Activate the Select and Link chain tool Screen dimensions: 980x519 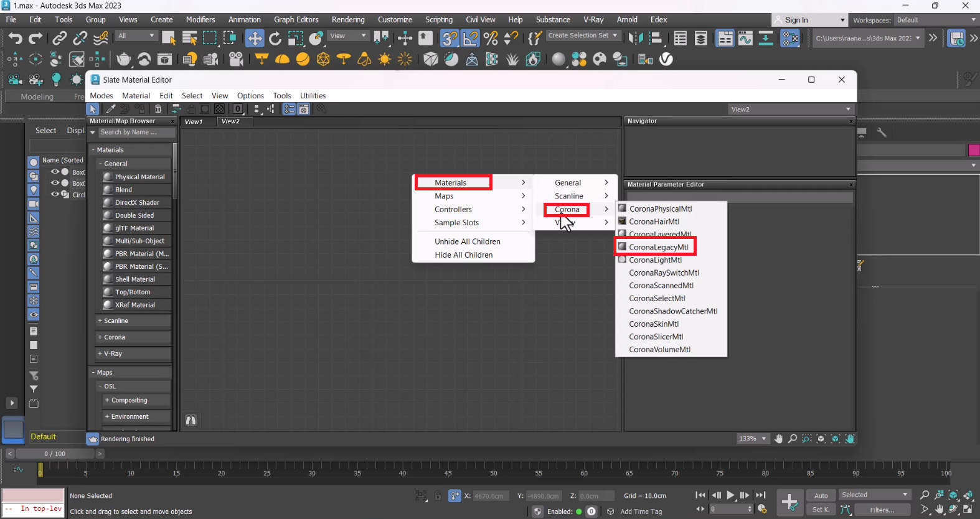59,39
